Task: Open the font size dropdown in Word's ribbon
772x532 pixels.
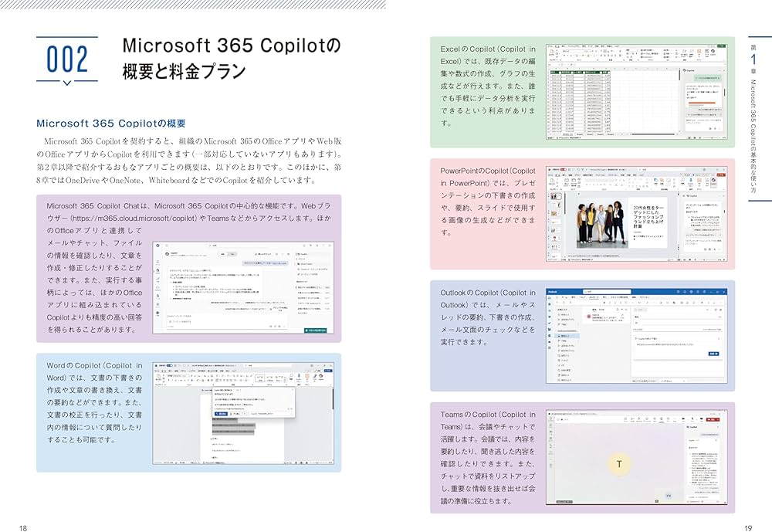Action: coord(181,376)
